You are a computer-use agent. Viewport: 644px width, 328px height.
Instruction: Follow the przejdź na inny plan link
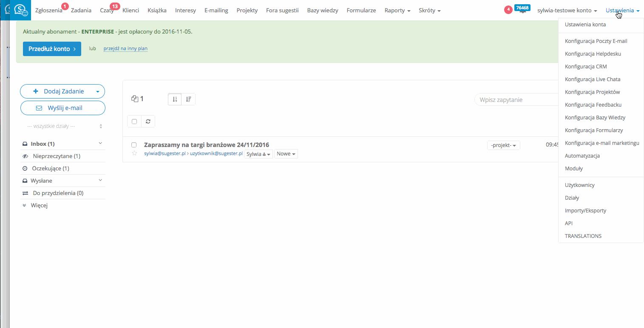125,48
